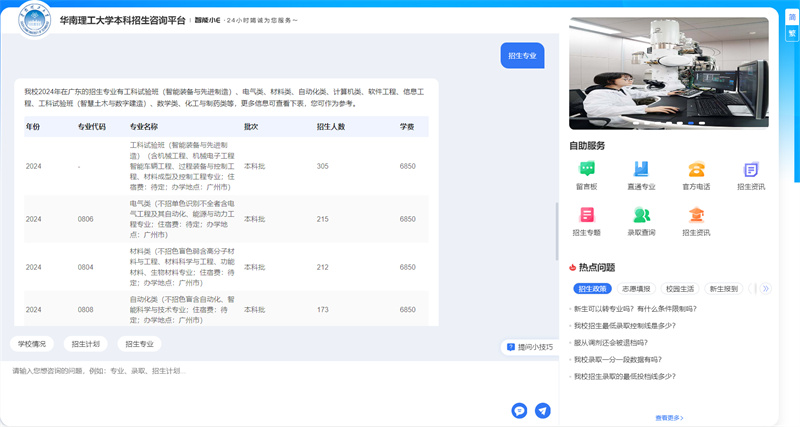Click the major code cell 0804
The height and width of the screenshot is (427, 800).
click(86, 267)
